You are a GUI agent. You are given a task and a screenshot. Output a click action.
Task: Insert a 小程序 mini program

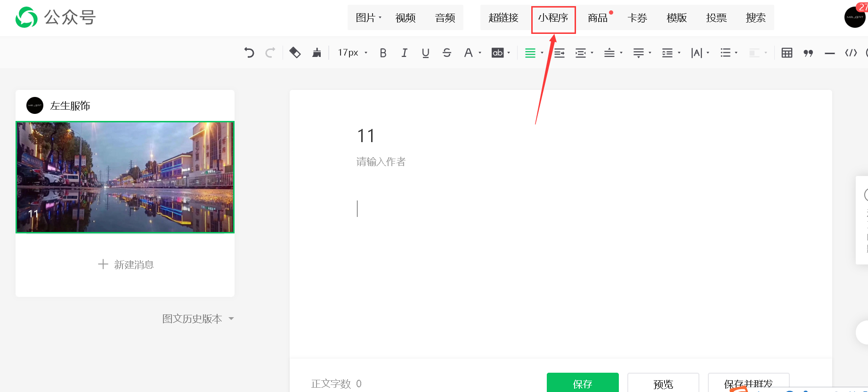tap(553, 18)
